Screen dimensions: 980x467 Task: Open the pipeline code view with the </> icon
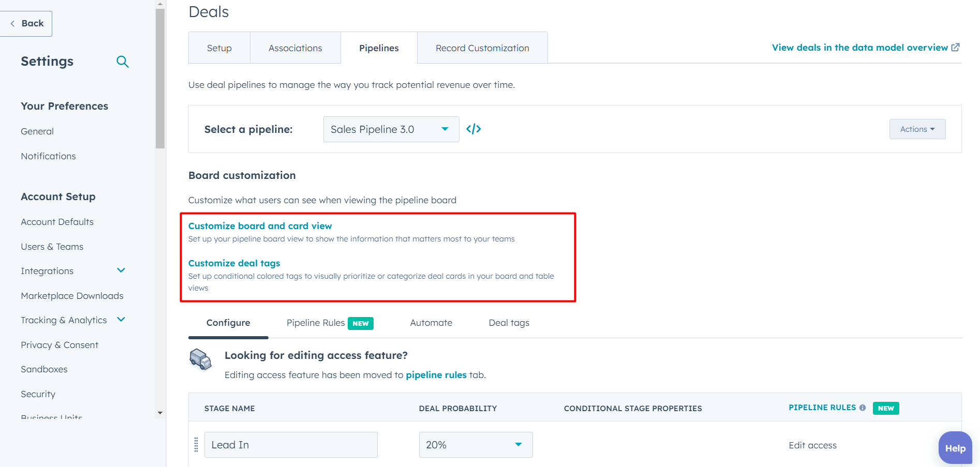[473, 129]
